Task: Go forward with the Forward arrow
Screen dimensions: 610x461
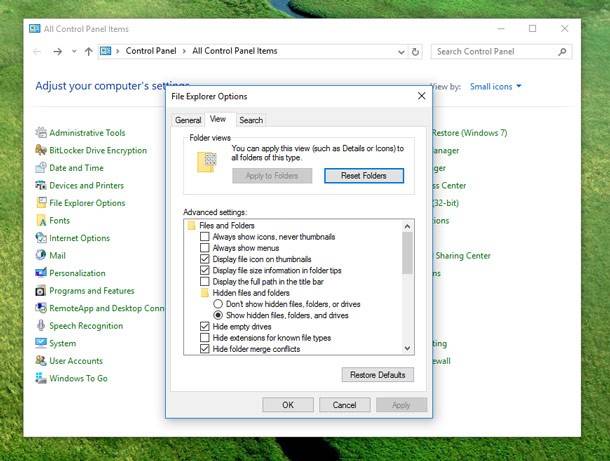Action: 58,51
